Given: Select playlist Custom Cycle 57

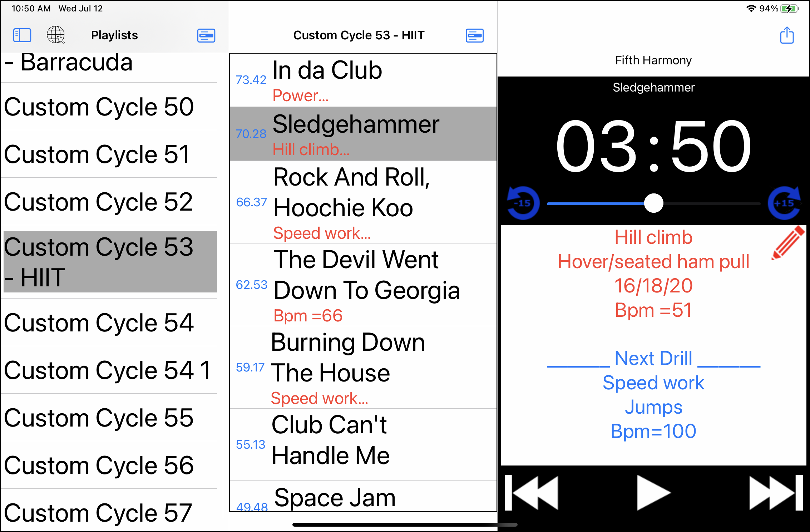Looking at the screenshot, I should pos(109,511).
